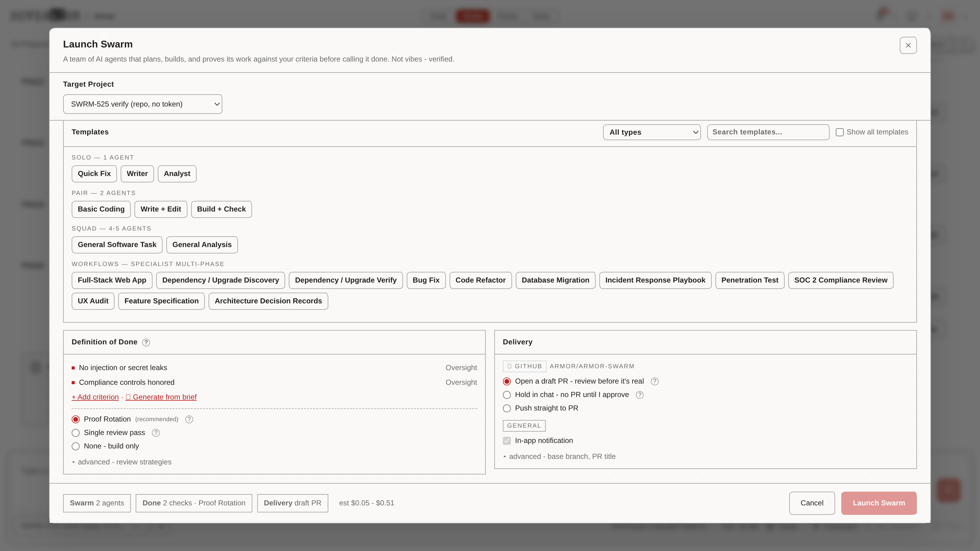Show help for Open a draft PR
The image size is (980, 551).
(x=654, y=381)
